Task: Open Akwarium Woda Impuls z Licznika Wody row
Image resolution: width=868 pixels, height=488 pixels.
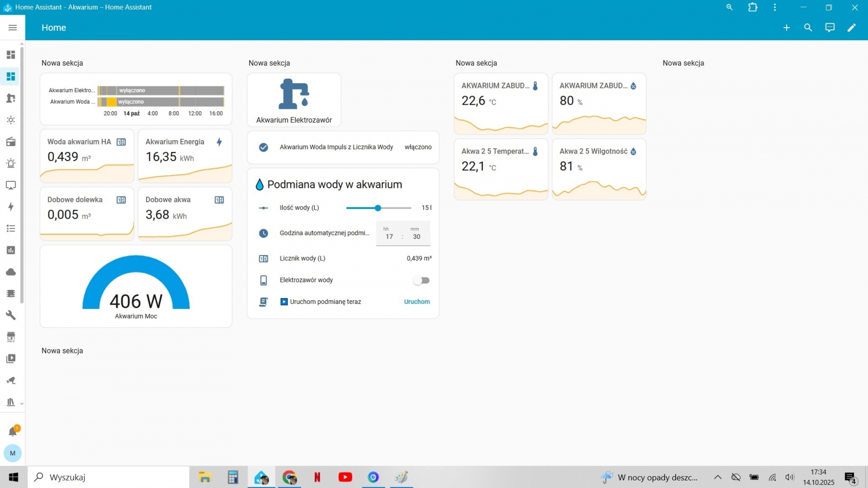Action: coord(343,147)
